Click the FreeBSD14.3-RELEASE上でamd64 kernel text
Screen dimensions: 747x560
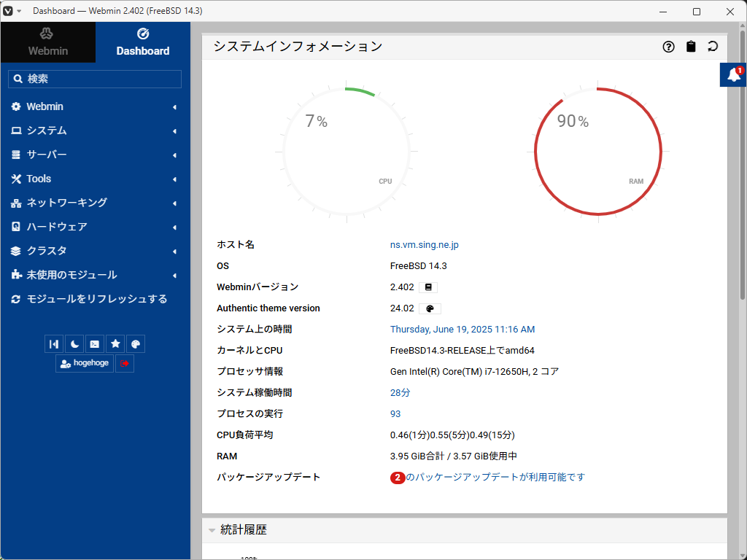click(x=462, y=351)
